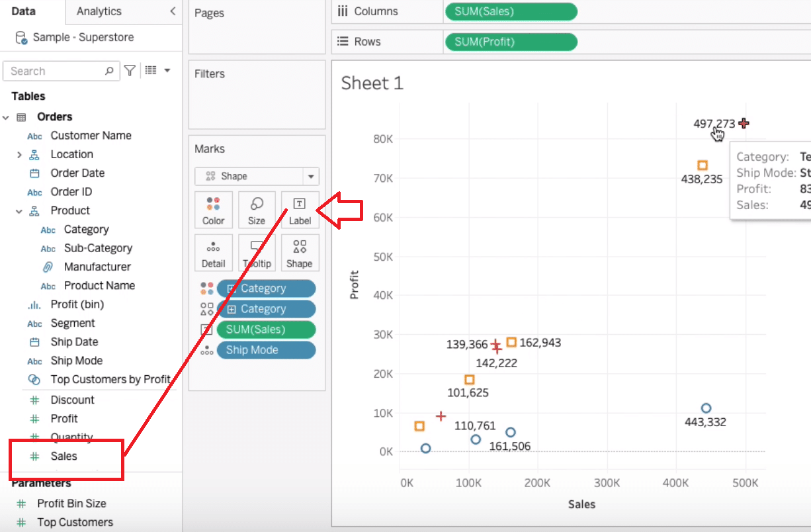Viewport: 811px width, 532px height.
Task: Collapse the Data pane with the chevron
Action: (173, 11)
